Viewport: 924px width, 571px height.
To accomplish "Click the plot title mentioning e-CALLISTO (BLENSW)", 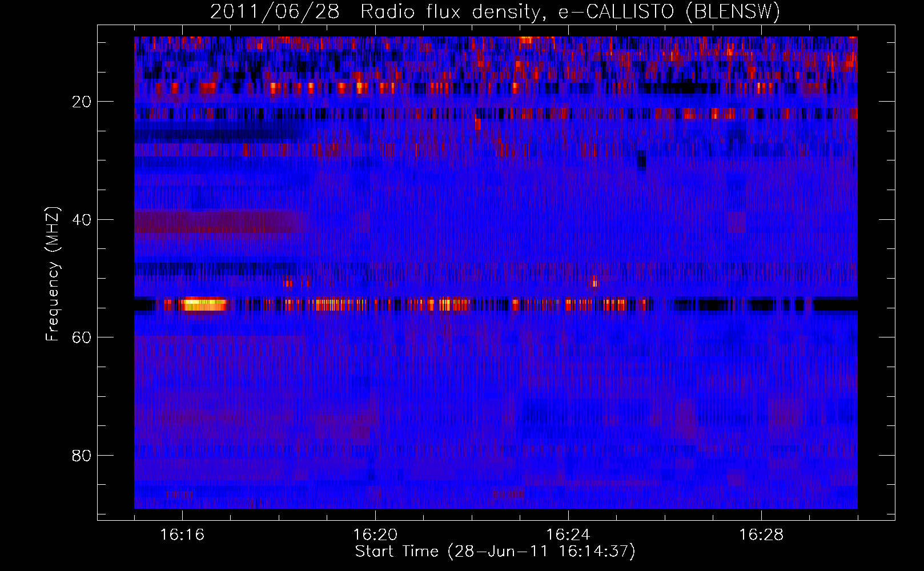I will tap(495, 11).
